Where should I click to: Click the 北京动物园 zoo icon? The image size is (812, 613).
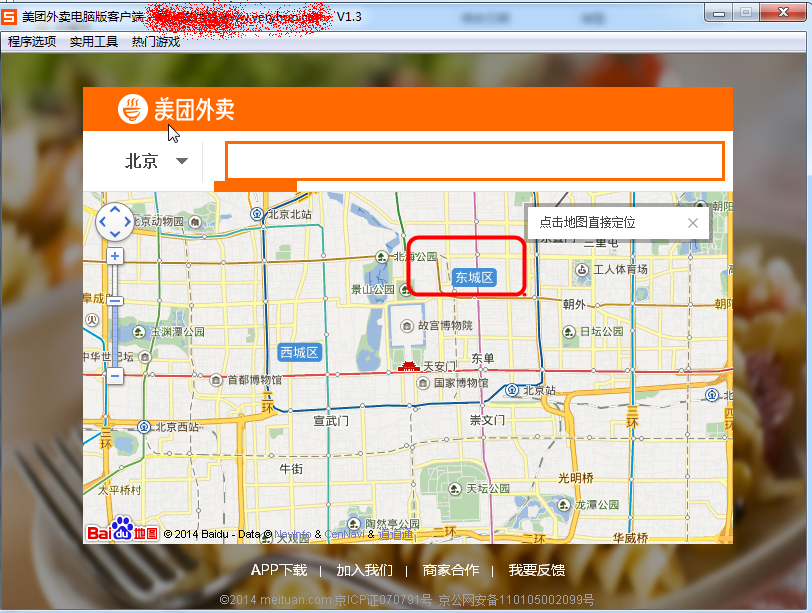195,222
